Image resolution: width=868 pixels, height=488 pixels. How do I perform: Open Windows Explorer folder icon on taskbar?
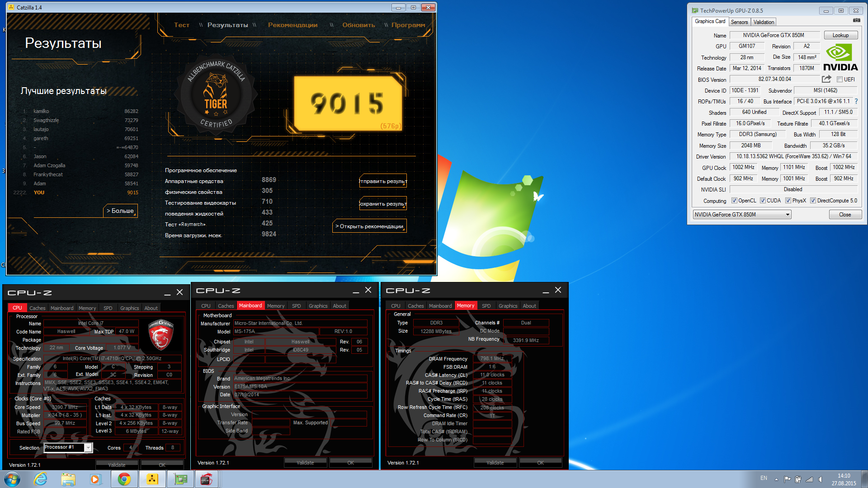tap(68, 479)
